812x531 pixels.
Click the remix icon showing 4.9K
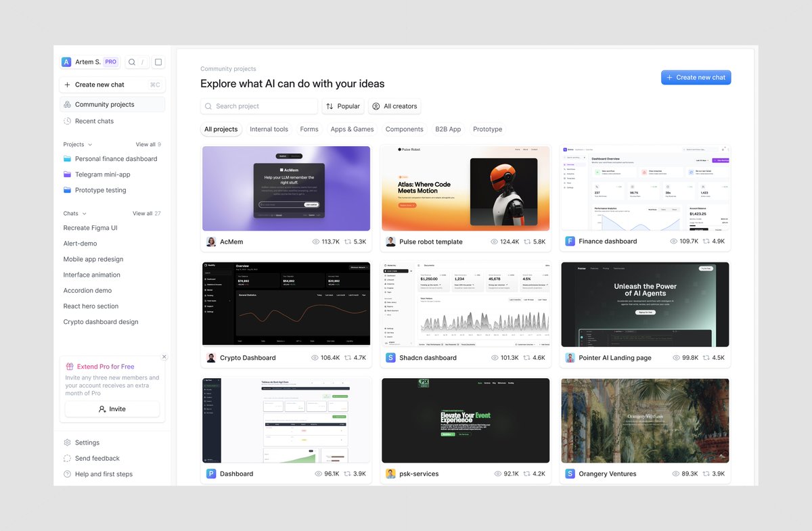point(706,241)
